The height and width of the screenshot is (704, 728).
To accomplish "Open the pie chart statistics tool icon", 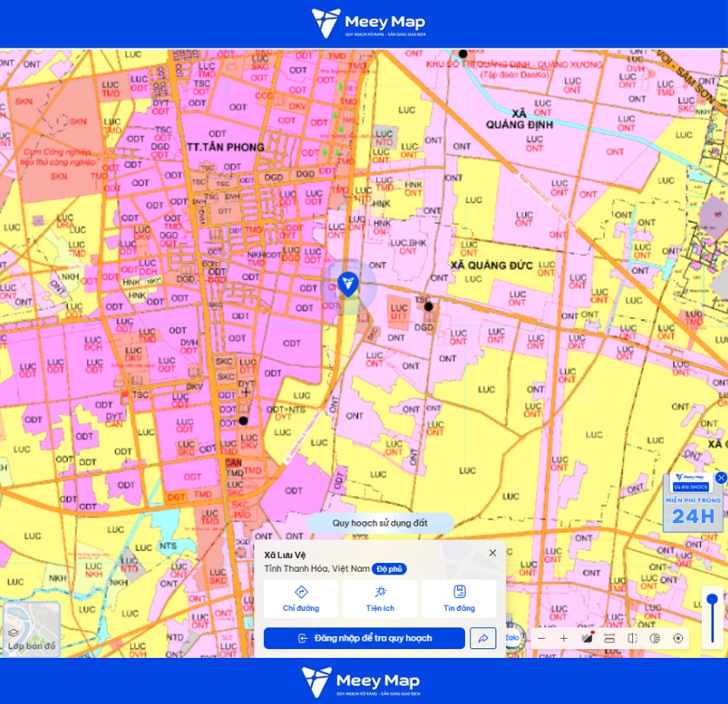I will pos(655,638).
